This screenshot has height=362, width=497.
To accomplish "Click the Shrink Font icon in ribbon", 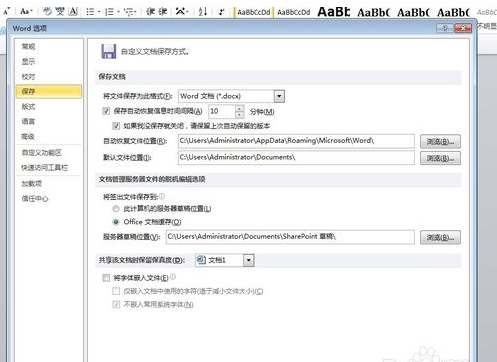I will coord(7,11).
